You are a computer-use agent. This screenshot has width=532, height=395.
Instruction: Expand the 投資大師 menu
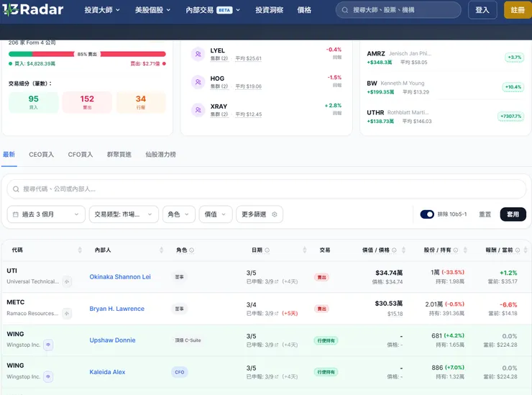[102, 10]
